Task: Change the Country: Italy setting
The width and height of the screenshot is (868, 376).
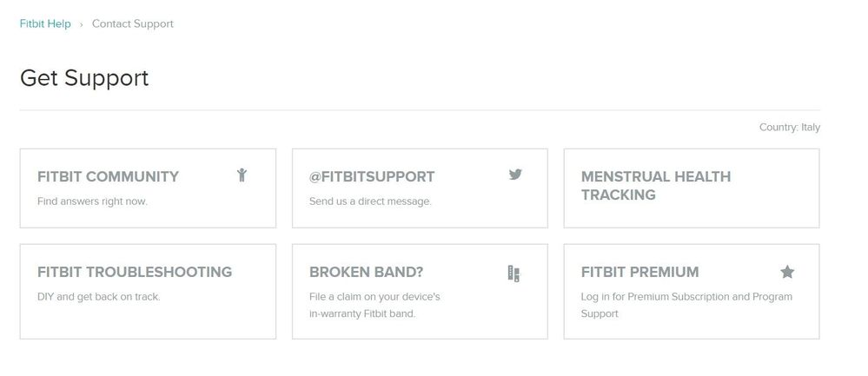Action: (789, 128)
